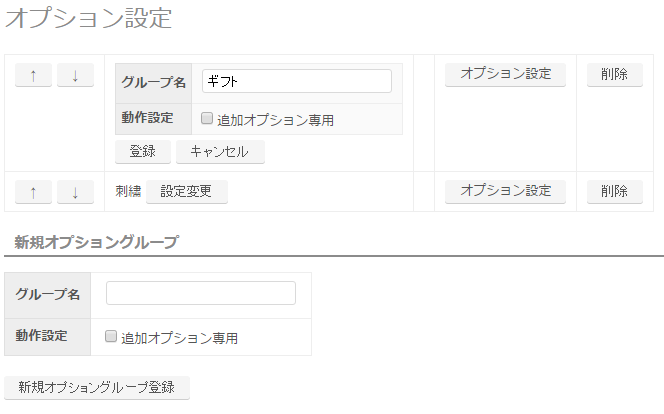Toggle 追加オプション専用 for the ギフト group
The width and height of the screenshot is (664, 414).
207,118
